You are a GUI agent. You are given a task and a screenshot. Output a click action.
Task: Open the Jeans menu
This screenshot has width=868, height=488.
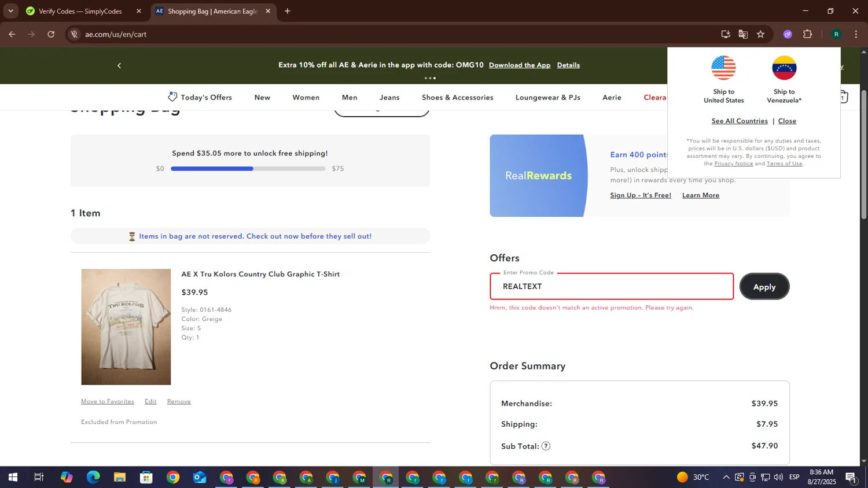[389, 97]
